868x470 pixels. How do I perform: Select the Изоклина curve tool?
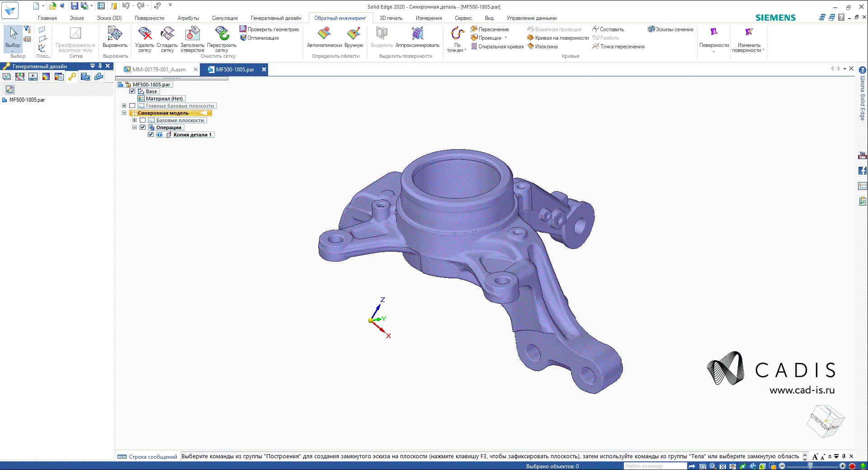click(542, 47)
